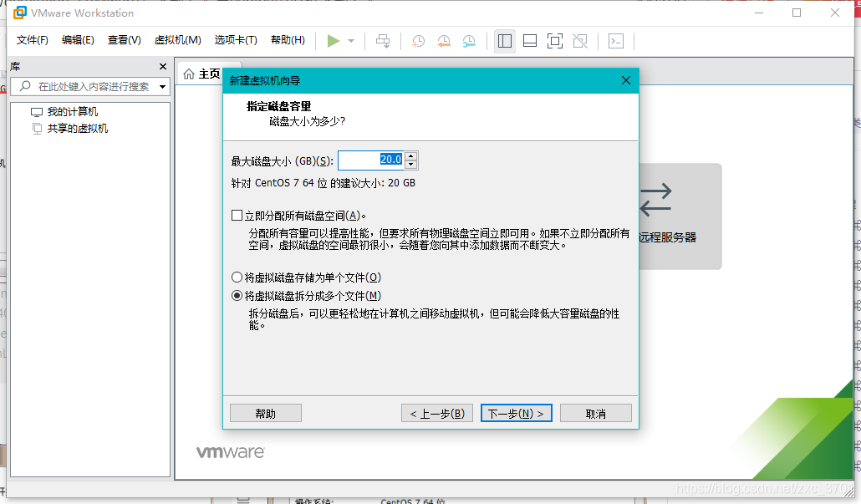Open the console view icon
This screenshot has height=504, width=861.
[616, 40]
